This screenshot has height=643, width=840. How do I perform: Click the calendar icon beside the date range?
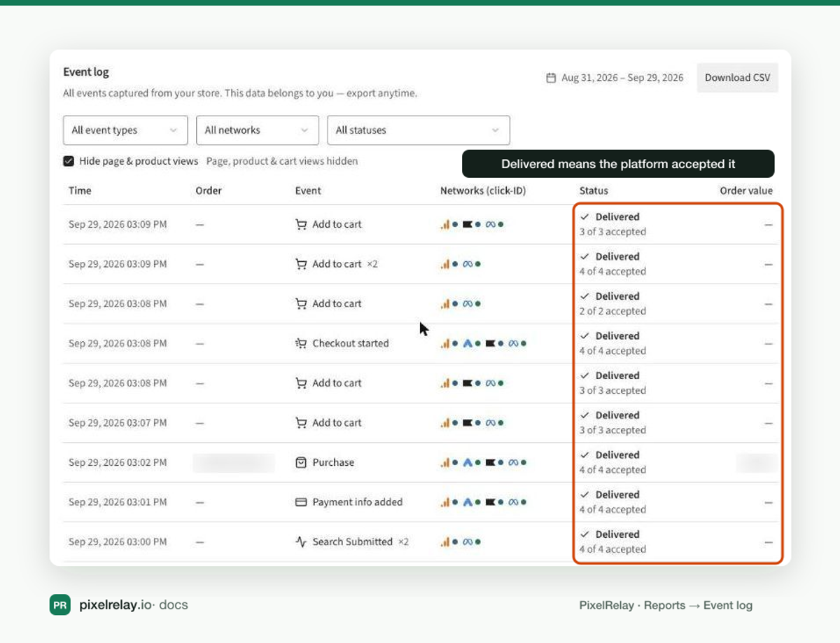pos(551,78)
